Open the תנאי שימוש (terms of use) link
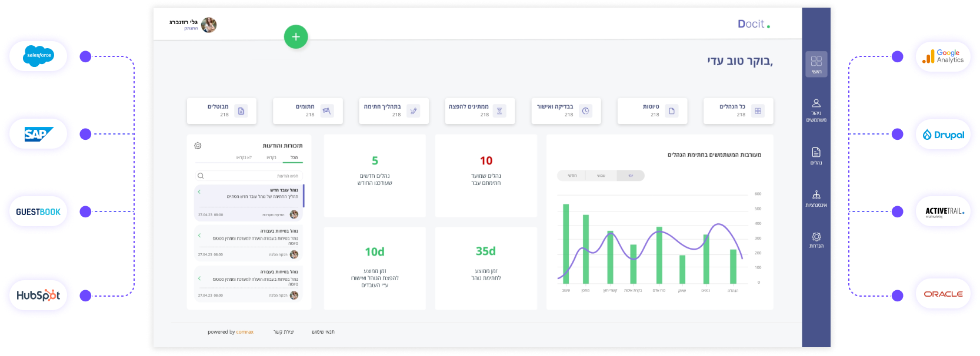This screenshot has height=356, width=980. coord(323,332)
